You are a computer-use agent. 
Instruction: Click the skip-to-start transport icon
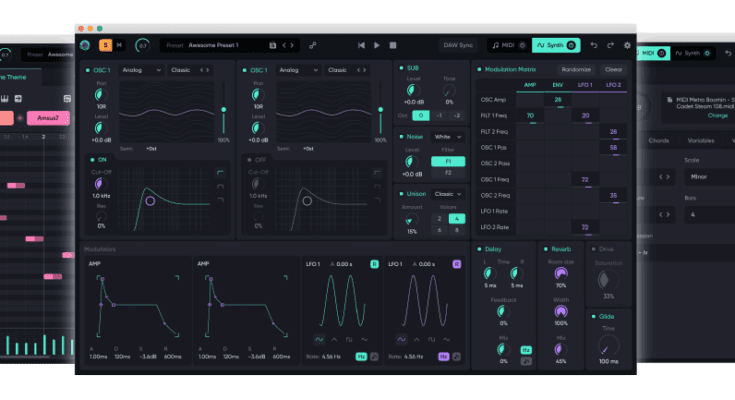coord(361,45)
